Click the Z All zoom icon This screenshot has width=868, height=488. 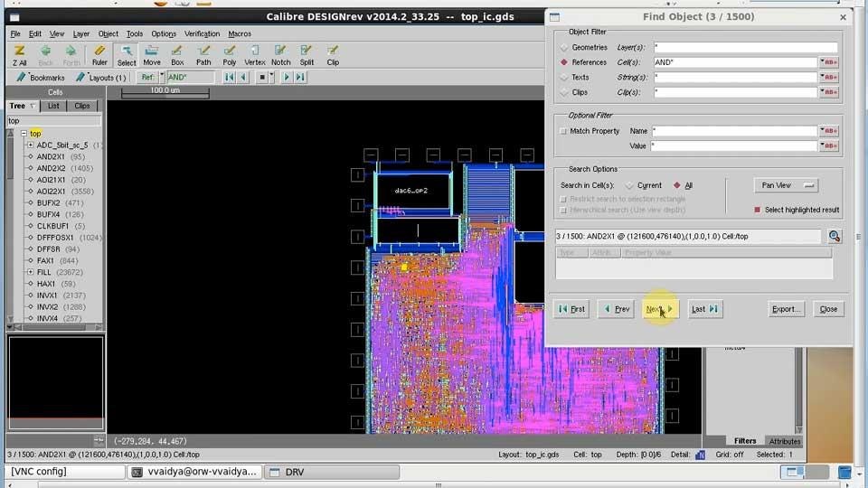point(19,55)
